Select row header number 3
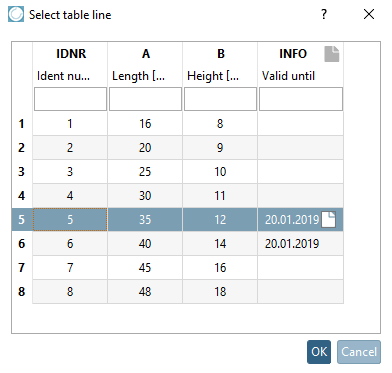 click(22, 172)
